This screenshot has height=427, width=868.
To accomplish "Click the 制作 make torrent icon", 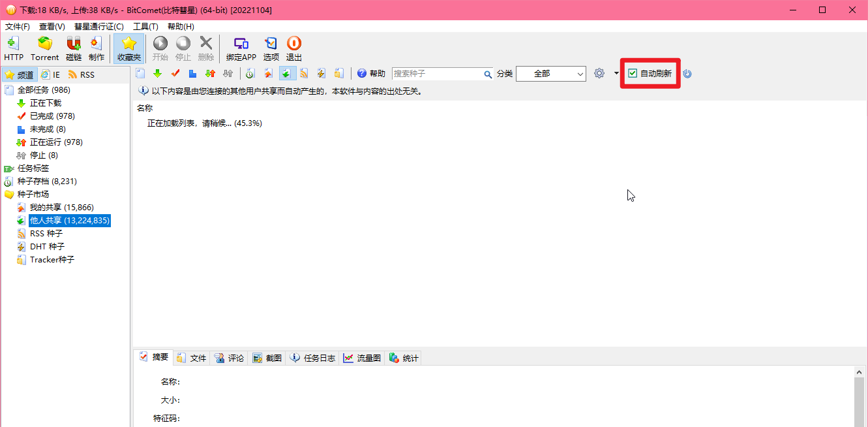I will [97, 49].
